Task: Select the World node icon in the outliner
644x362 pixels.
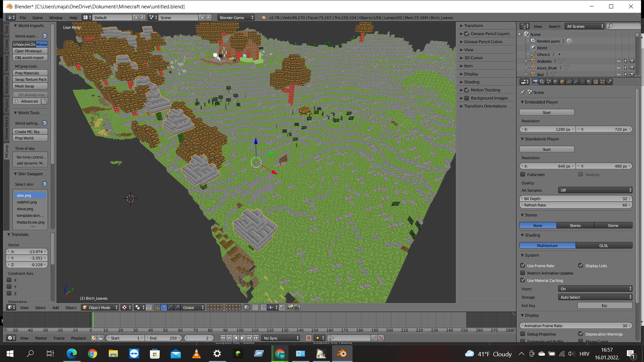Action: (533, 48)
